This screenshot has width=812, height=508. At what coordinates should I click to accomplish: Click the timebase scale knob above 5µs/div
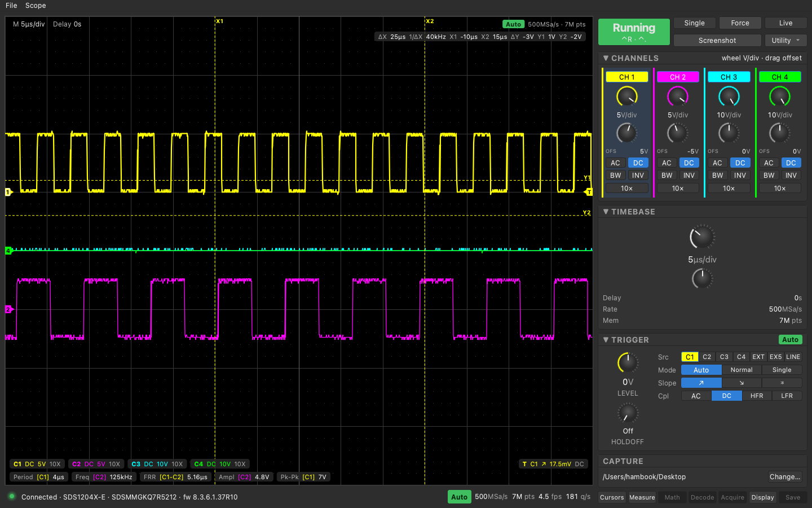(702, 237)
